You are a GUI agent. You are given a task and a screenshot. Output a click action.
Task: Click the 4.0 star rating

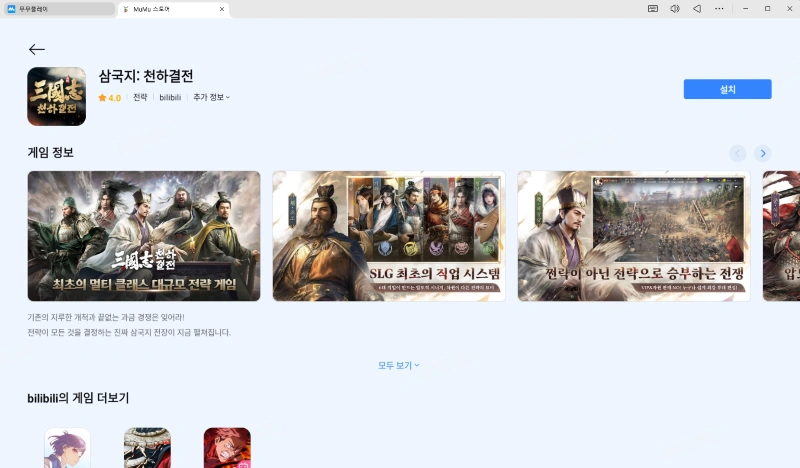point(110,97)
